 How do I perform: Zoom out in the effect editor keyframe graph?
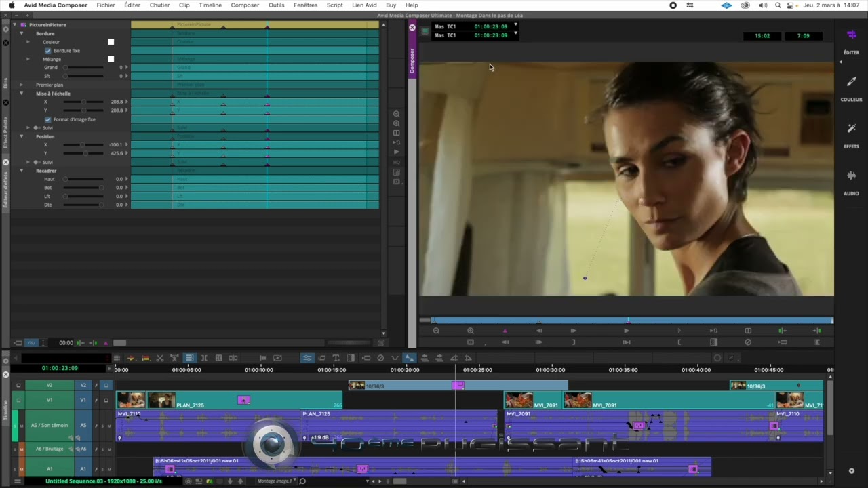click(397, 114)
